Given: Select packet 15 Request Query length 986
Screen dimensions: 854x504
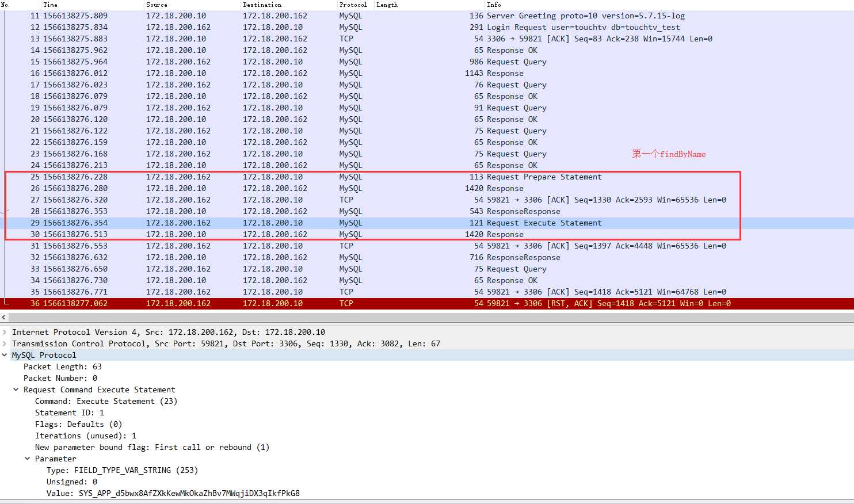Looking at the screenshot, I should tap(427, 62).
